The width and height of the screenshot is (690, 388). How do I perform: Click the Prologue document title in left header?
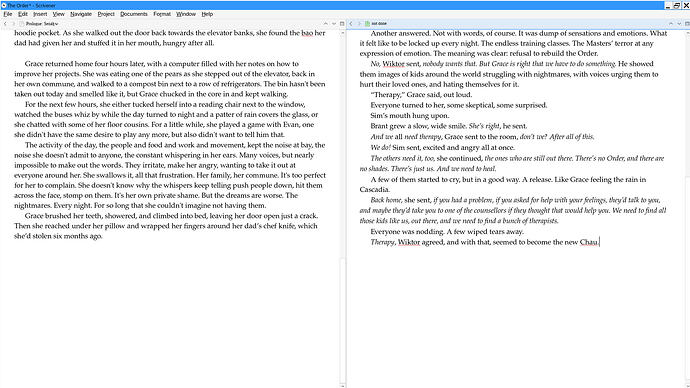click(42, 24)
